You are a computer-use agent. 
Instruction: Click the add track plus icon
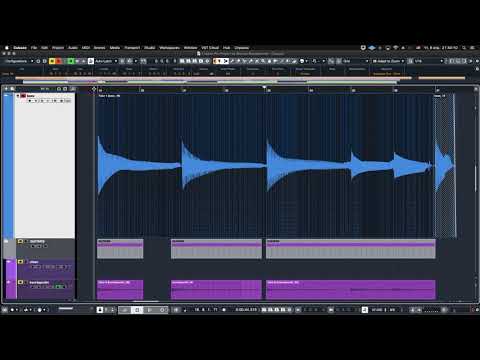pos(6,89)
